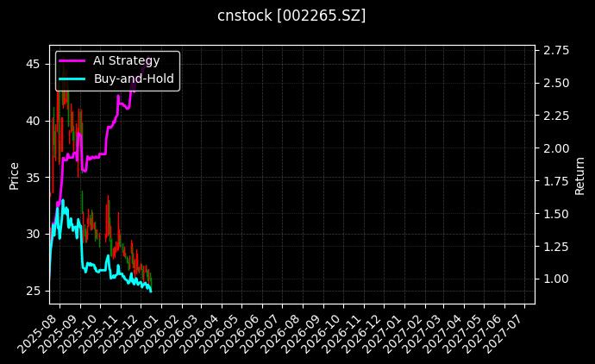
Task: Click the 2.00 return tick label
Action: point(554,148)
